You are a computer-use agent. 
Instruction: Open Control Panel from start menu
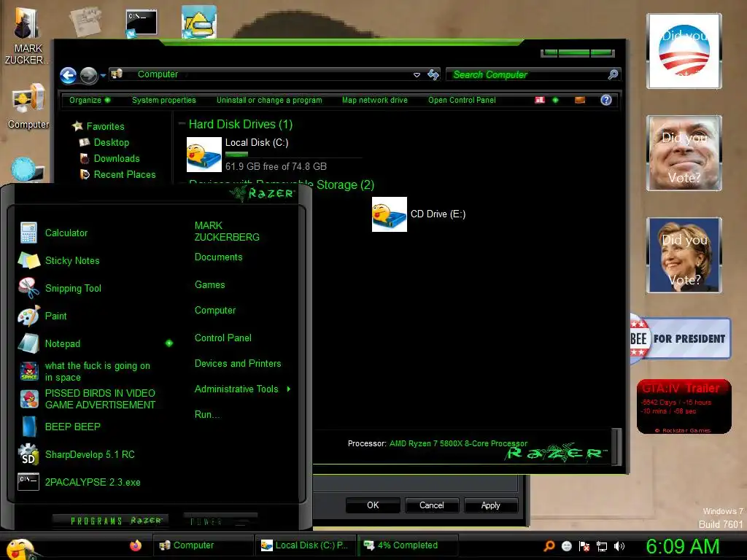223,338
